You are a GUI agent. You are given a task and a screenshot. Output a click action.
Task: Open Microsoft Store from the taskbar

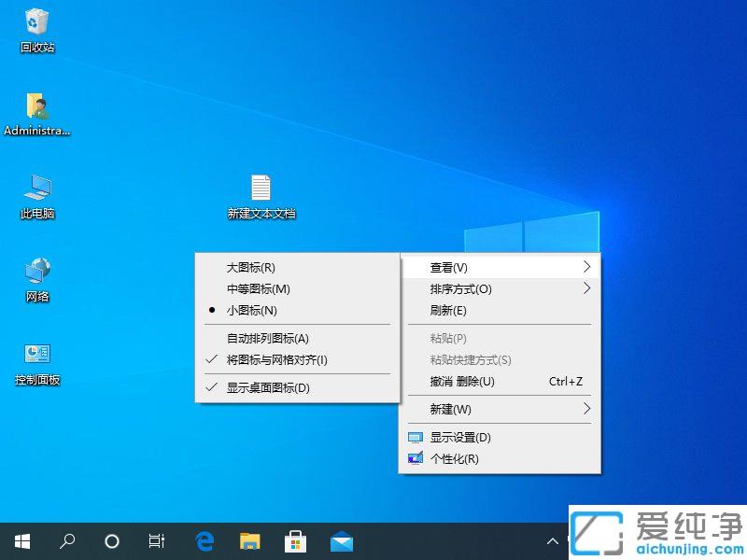pos(295,540)
